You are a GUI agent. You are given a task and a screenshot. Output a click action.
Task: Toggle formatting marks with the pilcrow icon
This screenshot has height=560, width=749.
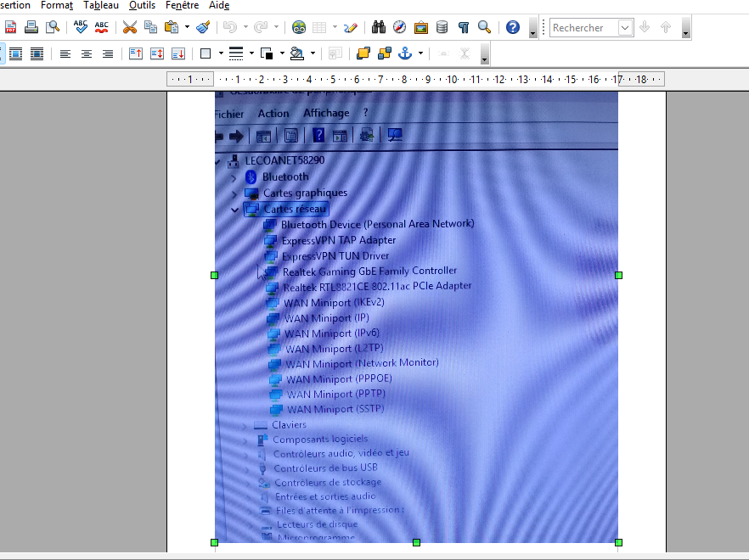click(464, 27)
